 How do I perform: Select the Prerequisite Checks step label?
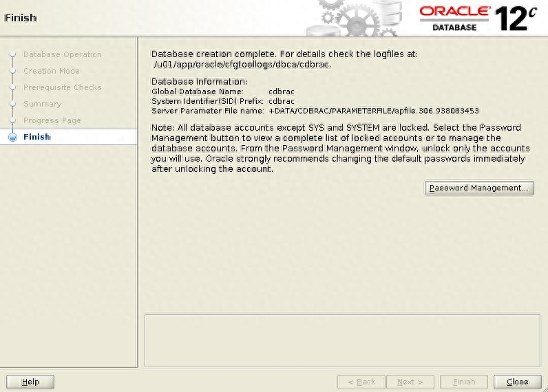click(62, 87)
